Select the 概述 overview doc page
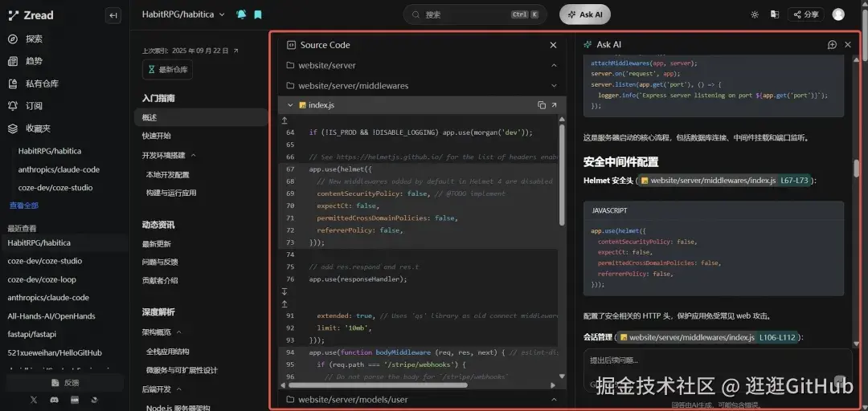Viewport: 868px width, 411px height. [x=200, y=117]
